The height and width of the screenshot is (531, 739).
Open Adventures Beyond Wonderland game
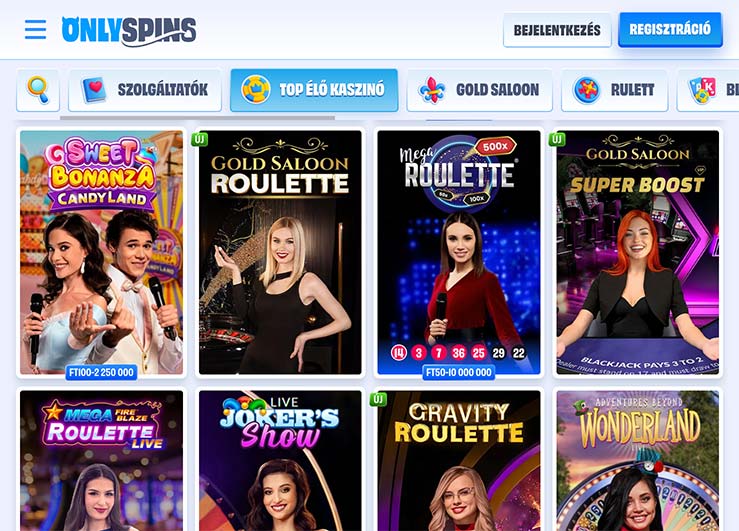(638, 461)
